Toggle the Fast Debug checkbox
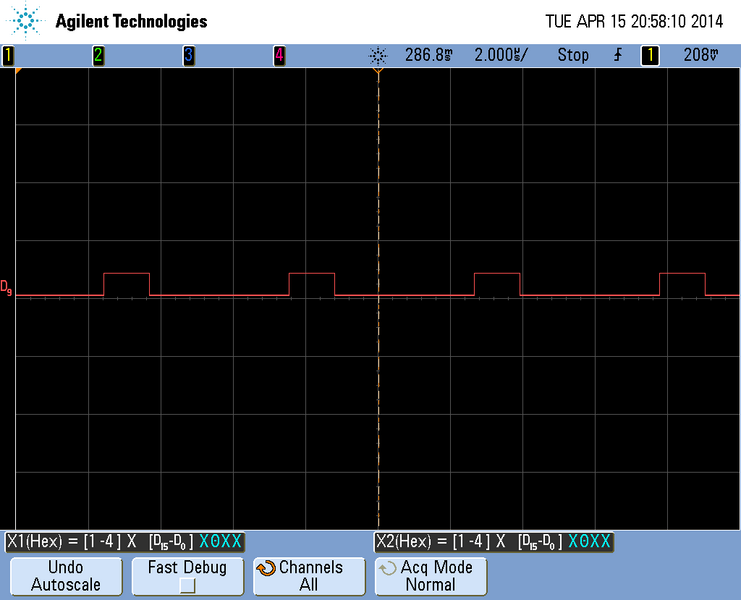 (x=187, y=585)
